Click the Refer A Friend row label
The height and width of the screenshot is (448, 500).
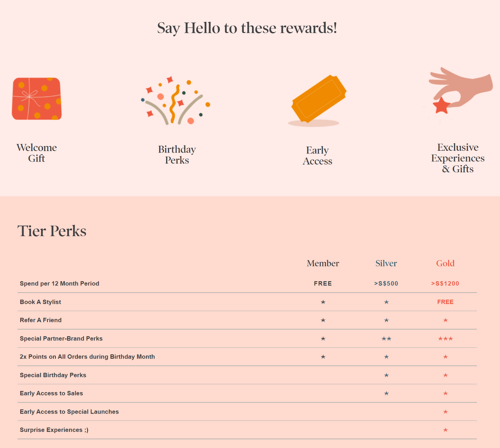click(41, 320)
